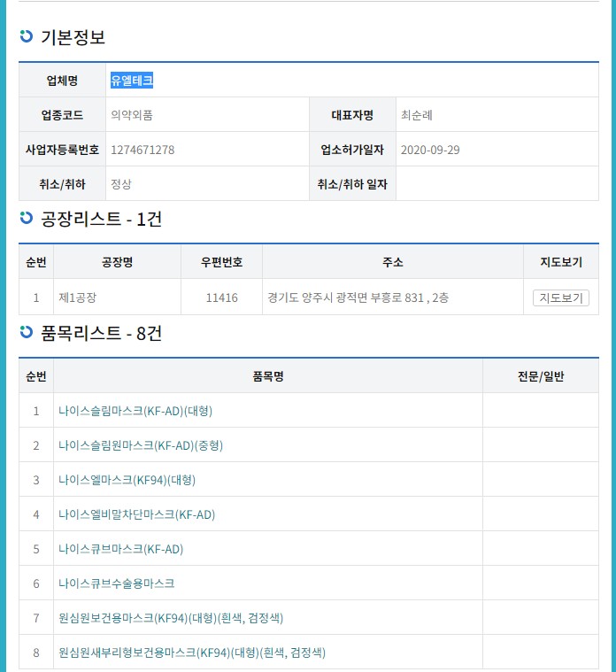Image resolution: width=616 pixels, height=672 pixels.
Task: Click the industry code value 의약외품
Action: pos(132,115)
